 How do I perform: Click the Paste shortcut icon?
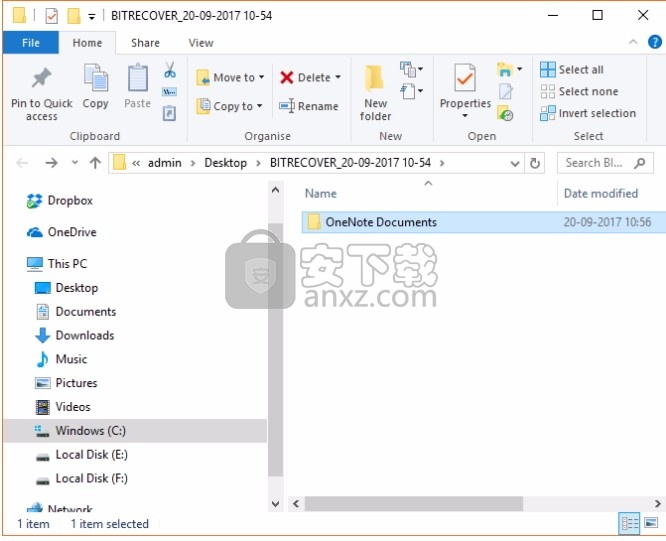[169, 113]
